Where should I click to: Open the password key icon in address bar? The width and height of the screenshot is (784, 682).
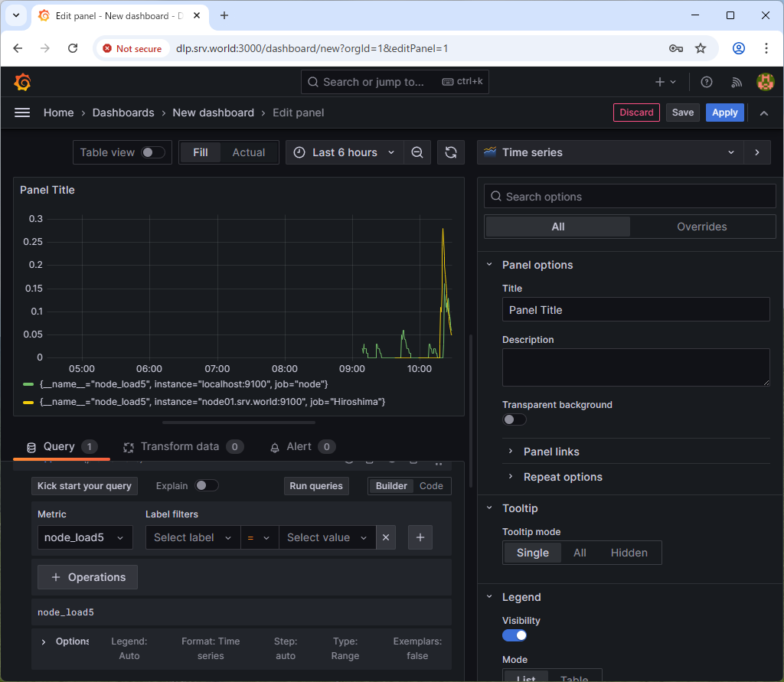(675, 48)
